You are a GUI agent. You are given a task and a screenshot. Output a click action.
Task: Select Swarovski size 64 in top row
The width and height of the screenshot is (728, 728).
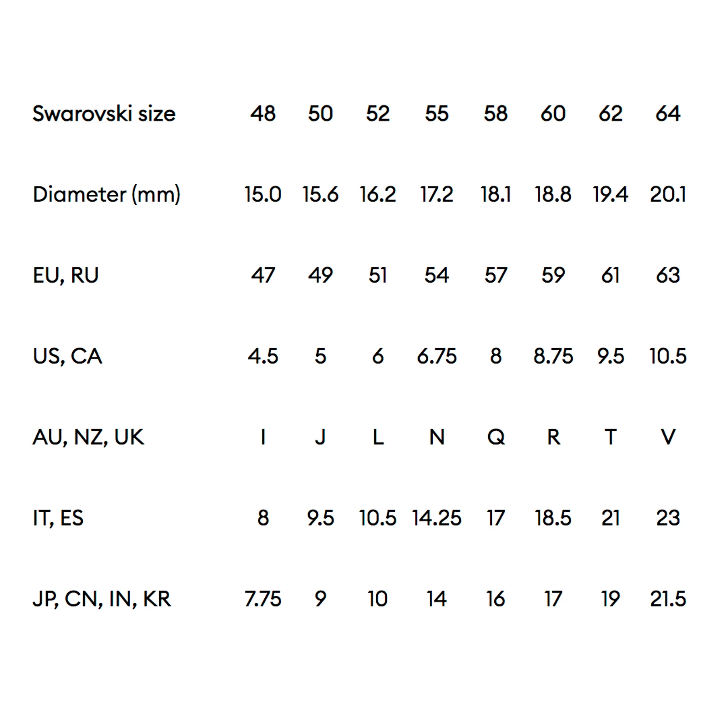668,114
